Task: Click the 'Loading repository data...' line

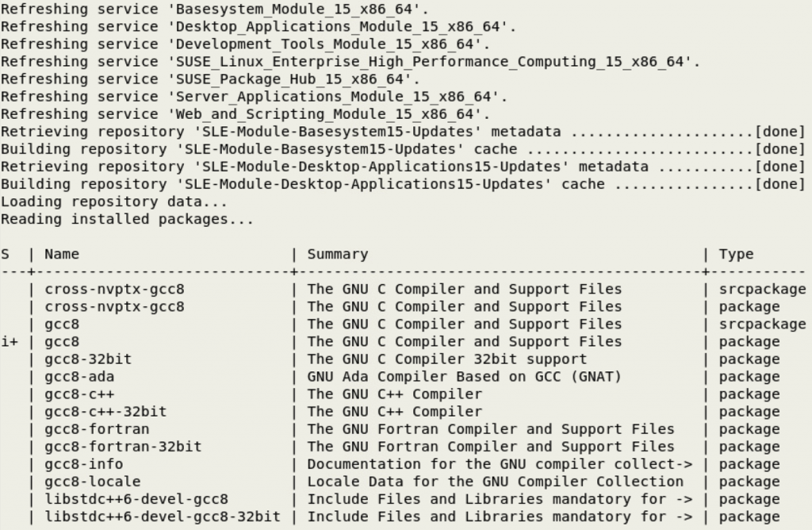Action: 114,202
